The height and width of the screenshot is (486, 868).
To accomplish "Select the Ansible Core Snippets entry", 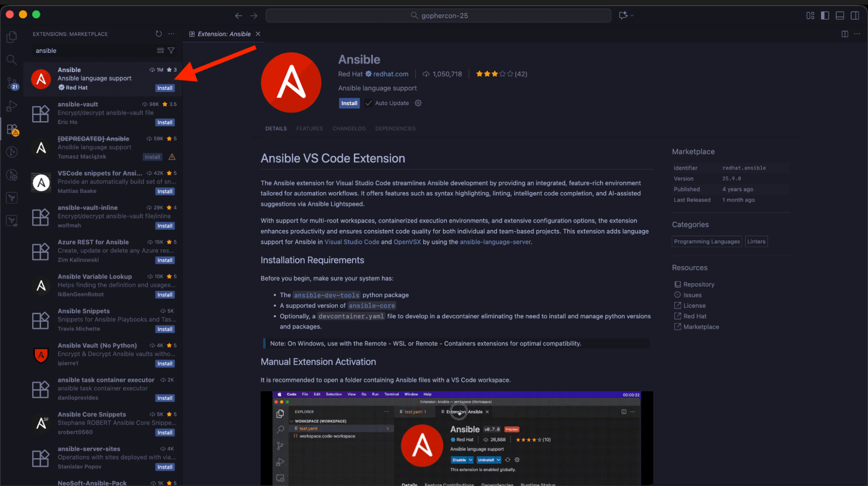I will pos(103,423).
